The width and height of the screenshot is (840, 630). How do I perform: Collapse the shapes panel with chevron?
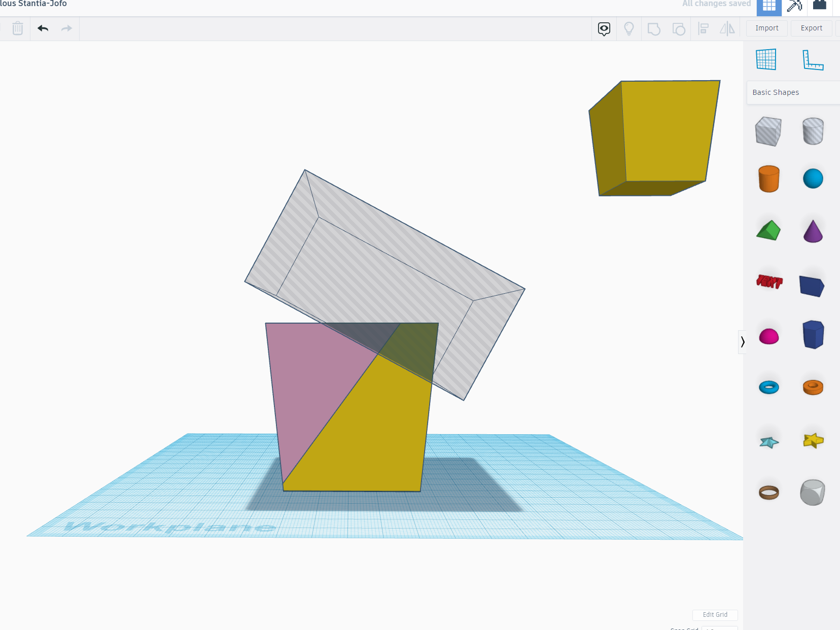coord(743,341)
